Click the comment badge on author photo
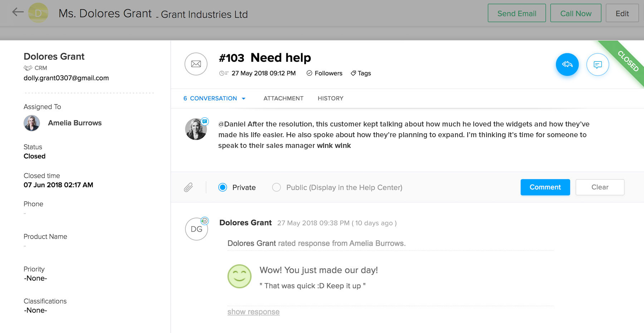This screenshot has height=333, width=644. [x=205, y=121]
